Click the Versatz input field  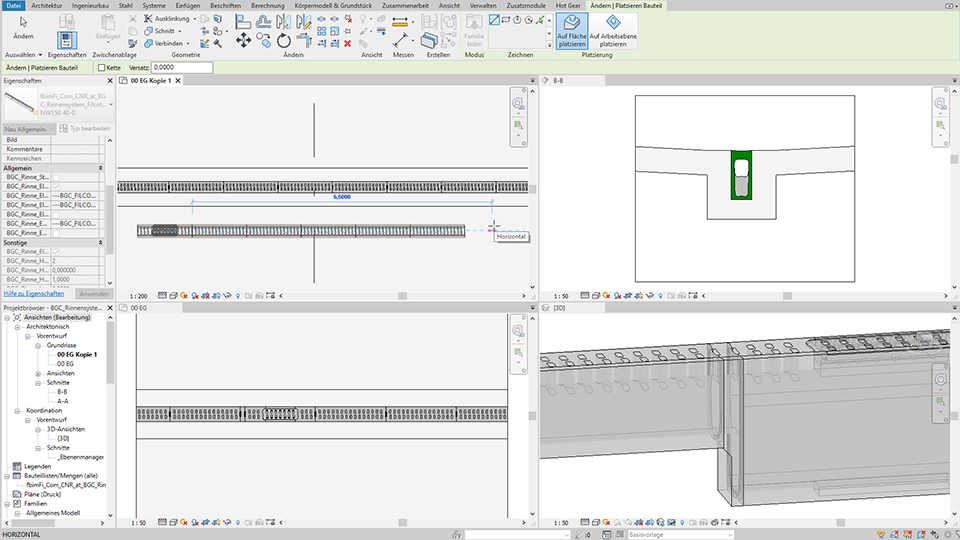[x=182, y=67]
